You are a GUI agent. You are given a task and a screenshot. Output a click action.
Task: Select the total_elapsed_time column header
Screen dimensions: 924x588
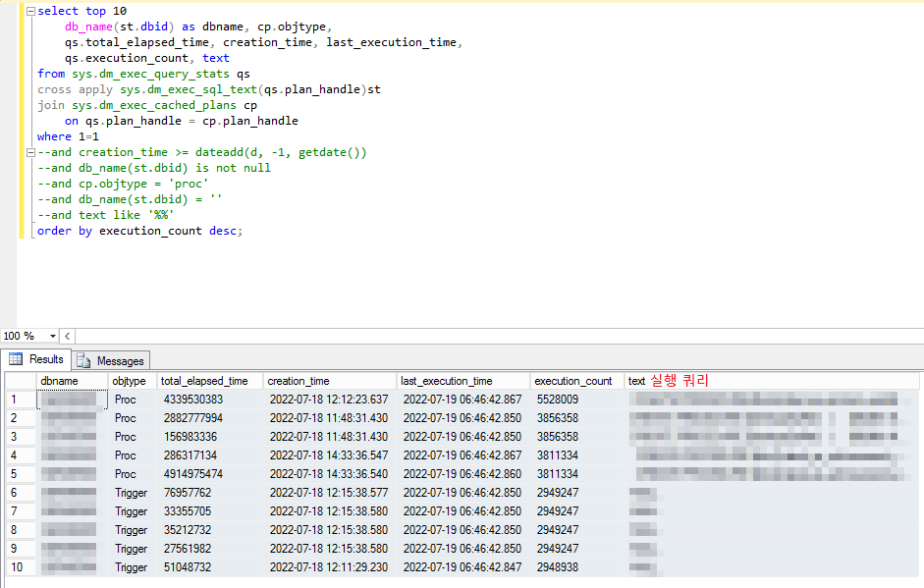coord(209,381)
